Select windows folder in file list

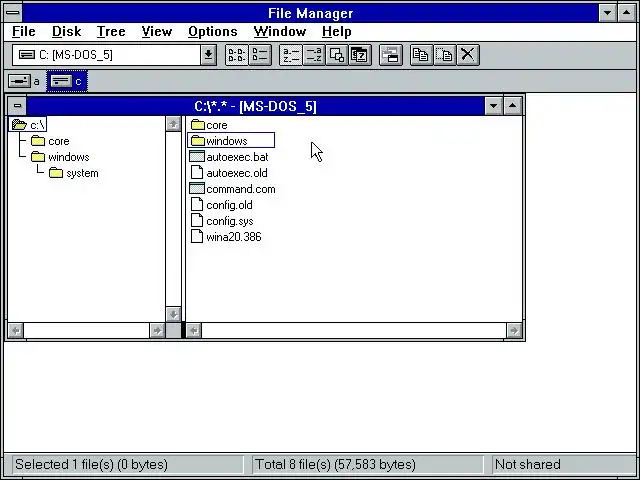coord(231,140)
